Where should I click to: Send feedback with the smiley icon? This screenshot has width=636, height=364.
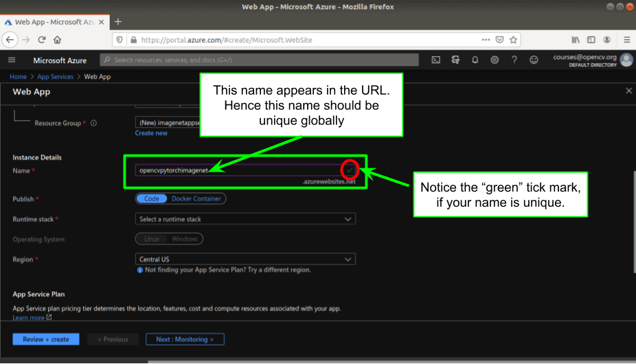pyautogui.click(x=534, y=60)
